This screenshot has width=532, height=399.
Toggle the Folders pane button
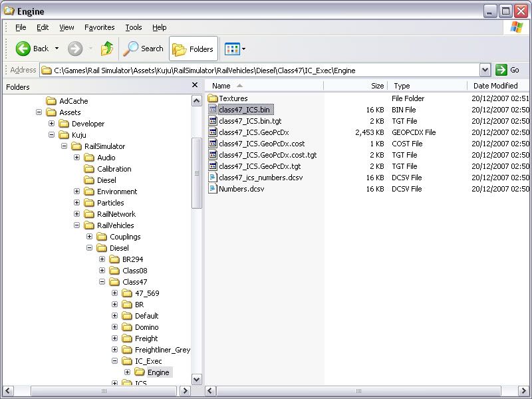point(193,49)
